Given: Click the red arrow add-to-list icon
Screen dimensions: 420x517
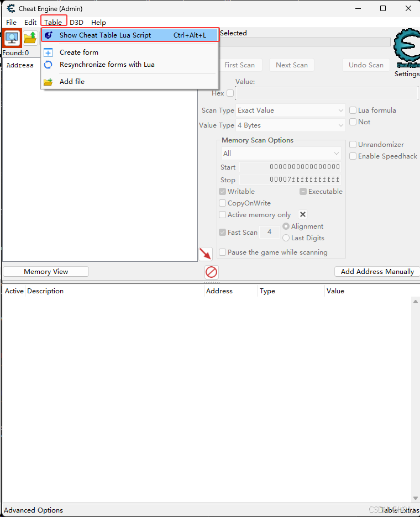Looking at the screenshot, I should [206, 254].
